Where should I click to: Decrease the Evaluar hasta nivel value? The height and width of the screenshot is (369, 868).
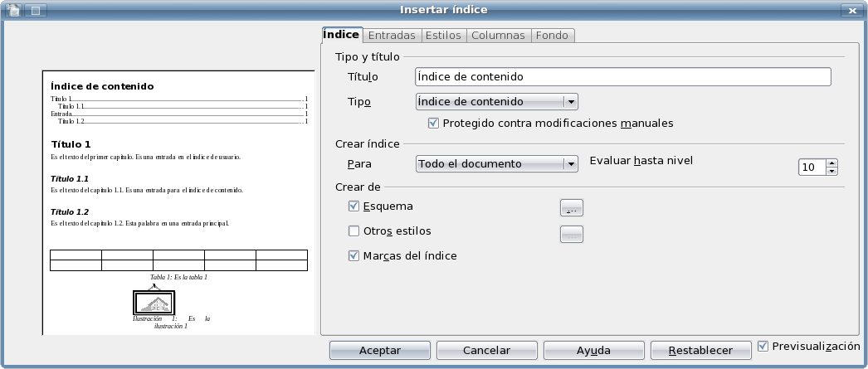click(831, 171)
